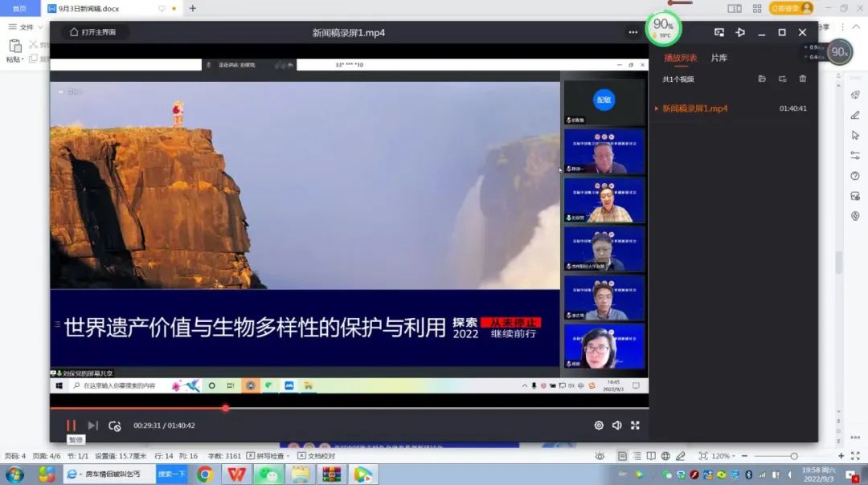Open the player settings gear
Screen dimensions: 868x485
pos(599,426)
